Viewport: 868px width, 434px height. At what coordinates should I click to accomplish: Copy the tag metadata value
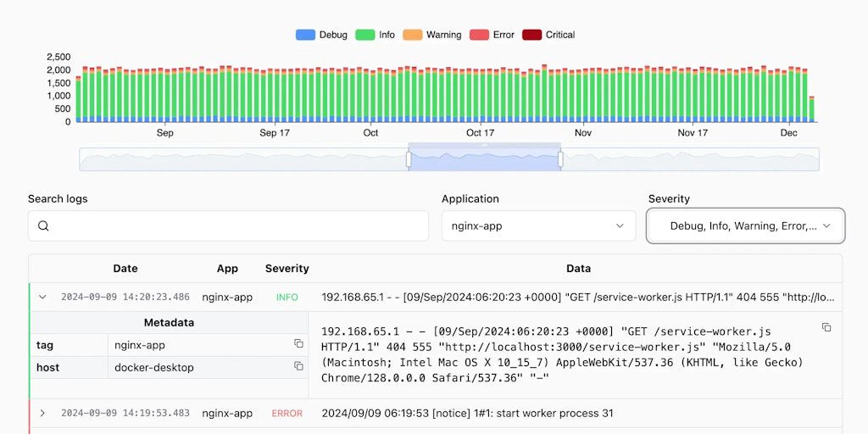(298, 343)
